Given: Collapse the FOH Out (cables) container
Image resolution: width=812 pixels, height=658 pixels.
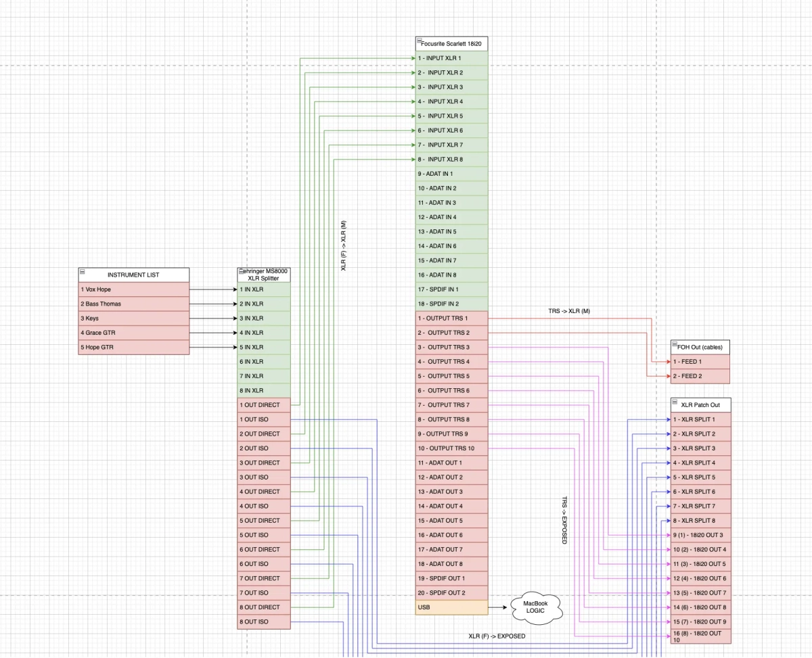Looking at the screenshot, I should (675, 344).
